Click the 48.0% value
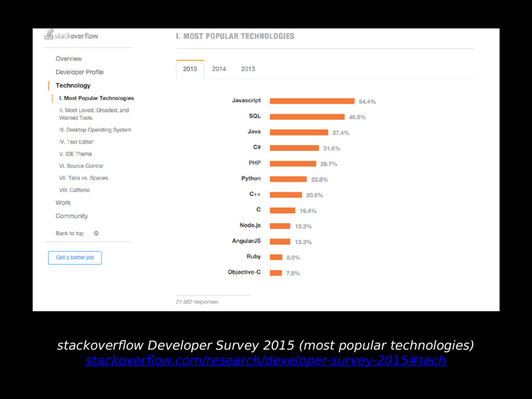 point(357,117)
